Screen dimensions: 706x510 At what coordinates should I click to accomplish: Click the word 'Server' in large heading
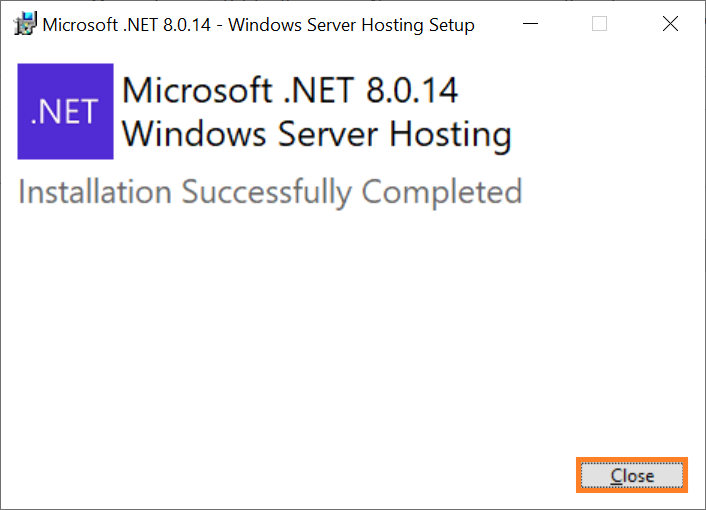coord(328,134)
